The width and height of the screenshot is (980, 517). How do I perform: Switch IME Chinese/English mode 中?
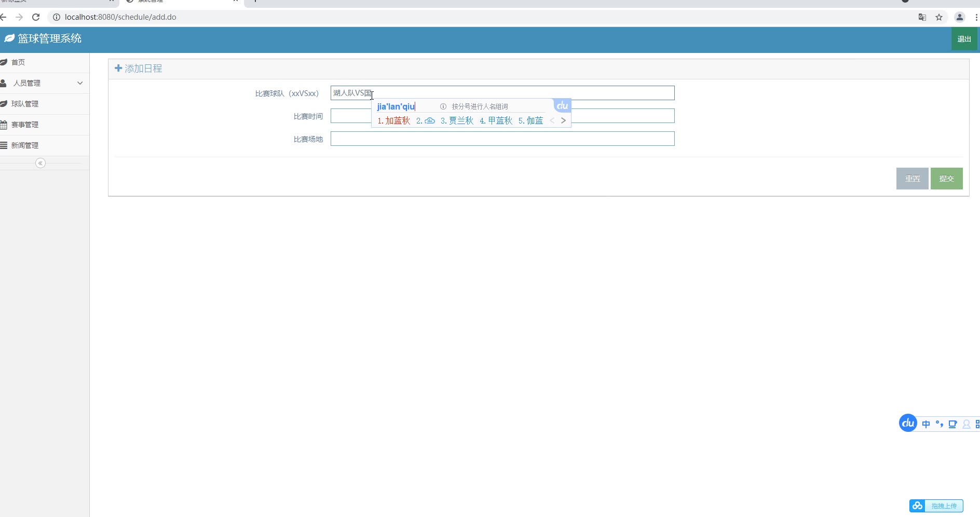tap(926, 424)
